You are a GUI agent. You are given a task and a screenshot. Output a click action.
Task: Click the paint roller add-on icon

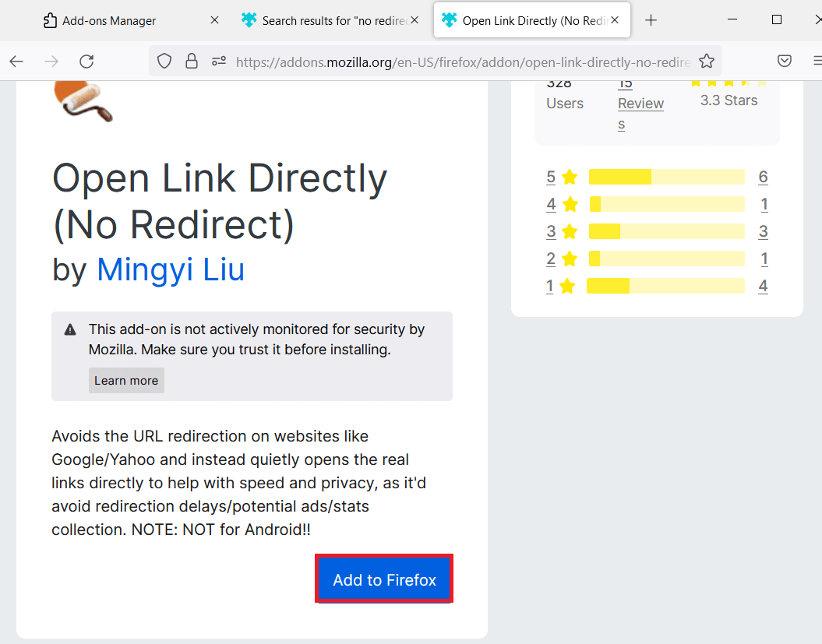pyautogui.click(x=83, y=102)
